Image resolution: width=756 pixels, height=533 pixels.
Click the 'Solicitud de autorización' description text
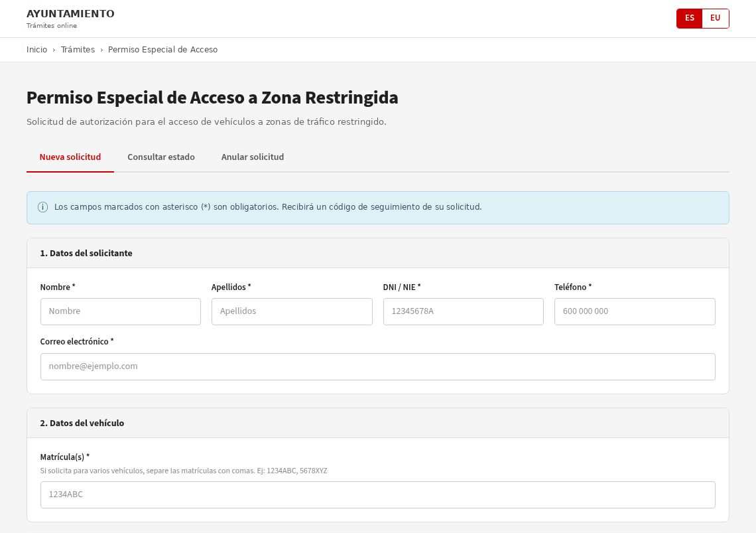(x=206, y=121)
